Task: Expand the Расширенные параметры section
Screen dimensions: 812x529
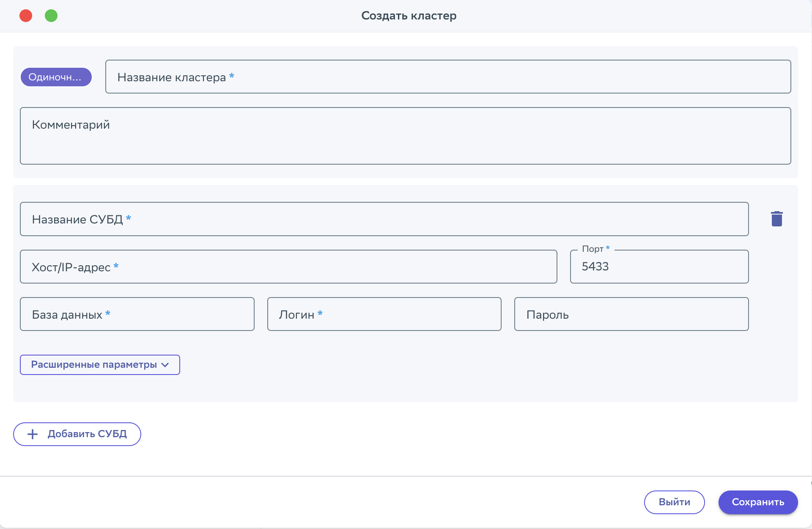Action: click(94, 365)
